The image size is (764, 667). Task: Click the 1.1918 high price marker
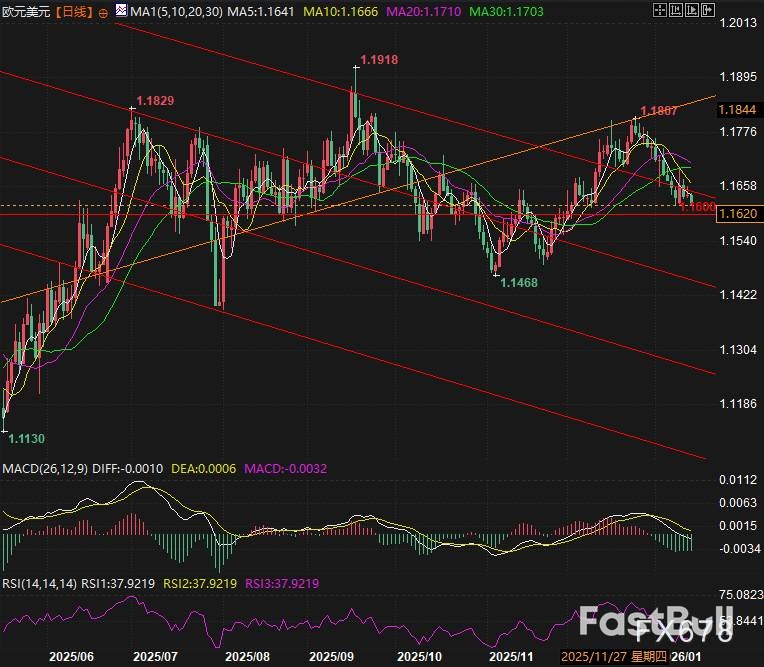tap(378, 60)
